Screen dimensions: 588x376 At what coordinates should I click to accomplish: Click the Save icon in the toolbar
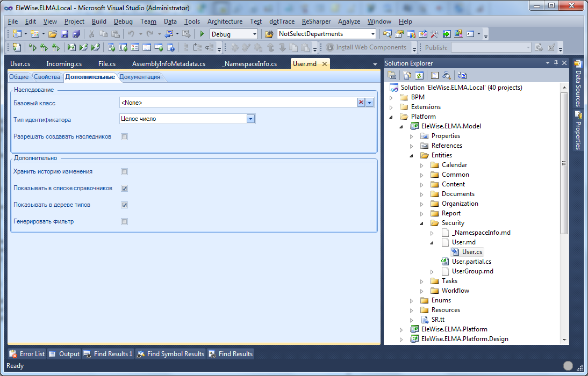click(64, 34)
